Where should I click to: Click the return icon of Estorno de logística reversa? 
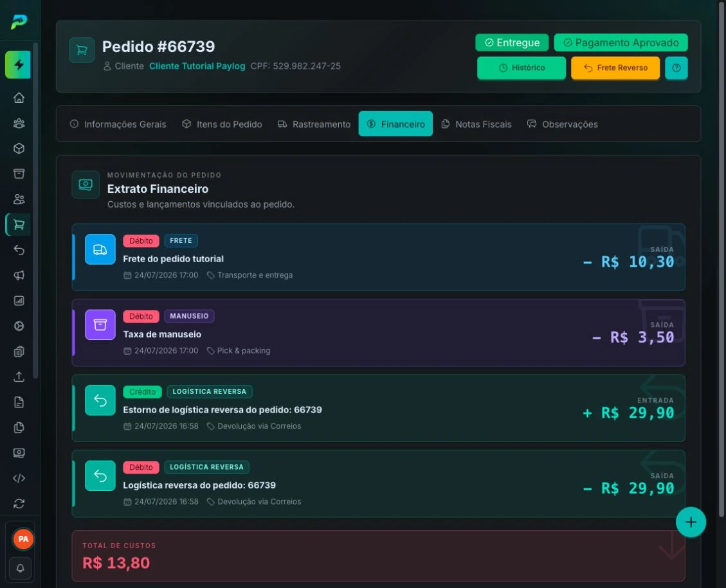tap(100, 400)
